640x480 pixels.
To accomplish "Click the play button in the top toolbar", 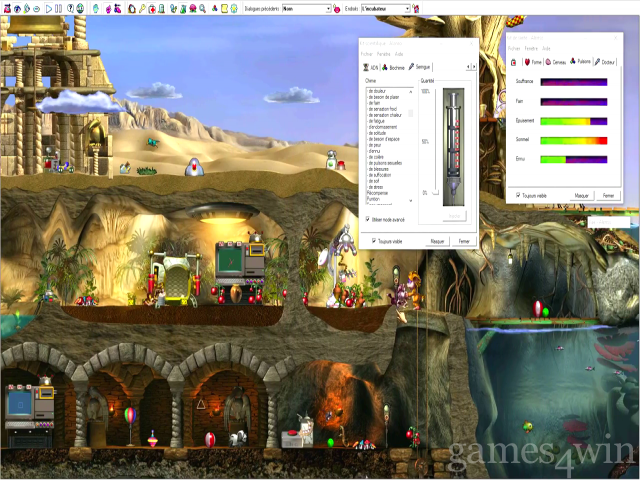I will click(48, 9).
